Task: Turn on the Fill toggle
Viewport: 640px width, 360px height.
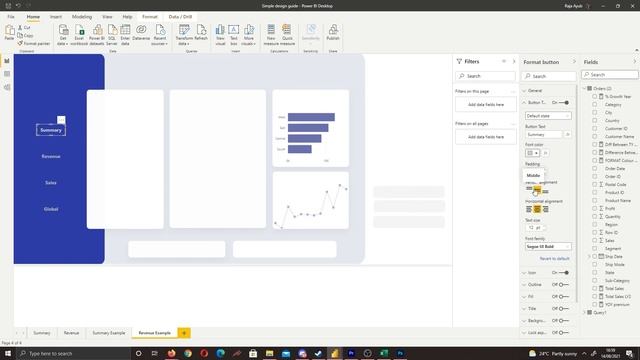Action: click(x=564, y=297)
